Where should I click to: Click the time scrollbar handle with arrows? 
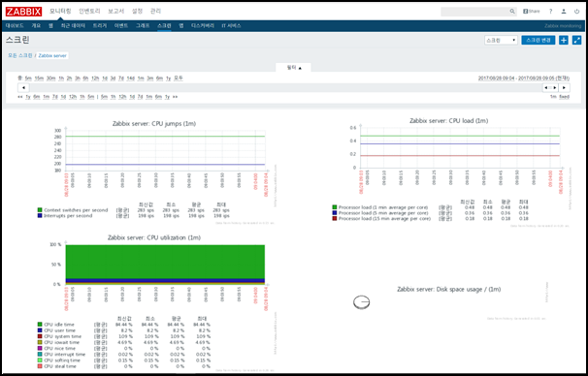click(550, 87)
